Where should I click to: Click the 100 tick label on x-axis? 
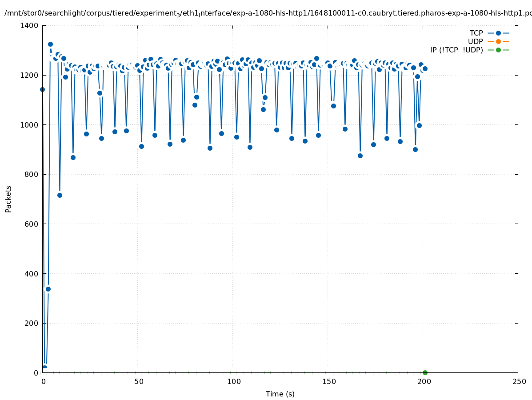[x=234, y=381]
